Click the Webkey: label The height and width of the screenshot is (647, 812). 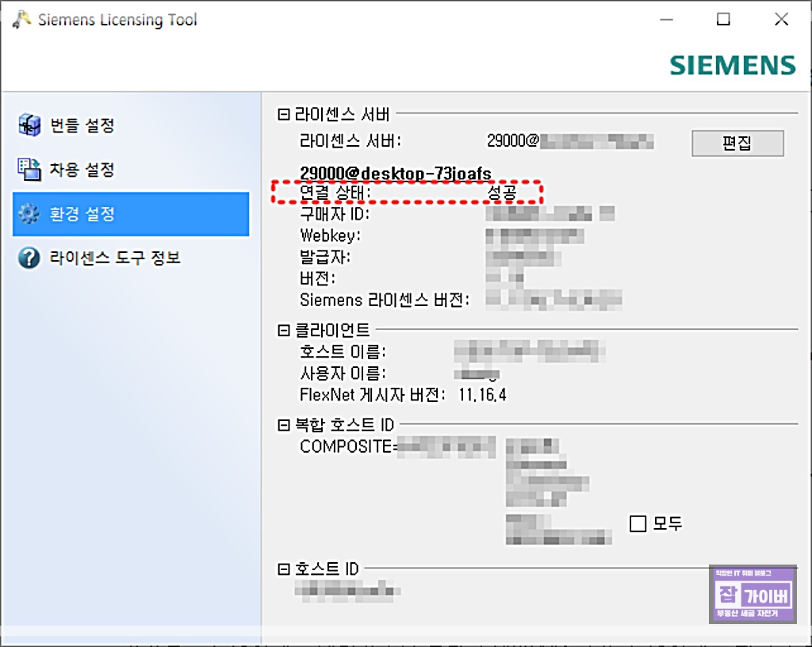(331, 235)
